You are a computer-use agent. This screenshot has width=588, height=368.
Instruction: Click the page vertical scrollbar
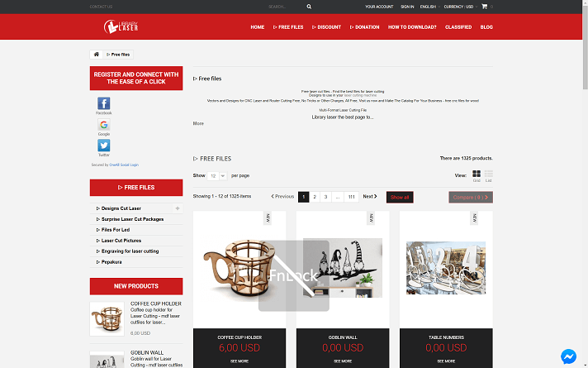(x=585, y=49)
